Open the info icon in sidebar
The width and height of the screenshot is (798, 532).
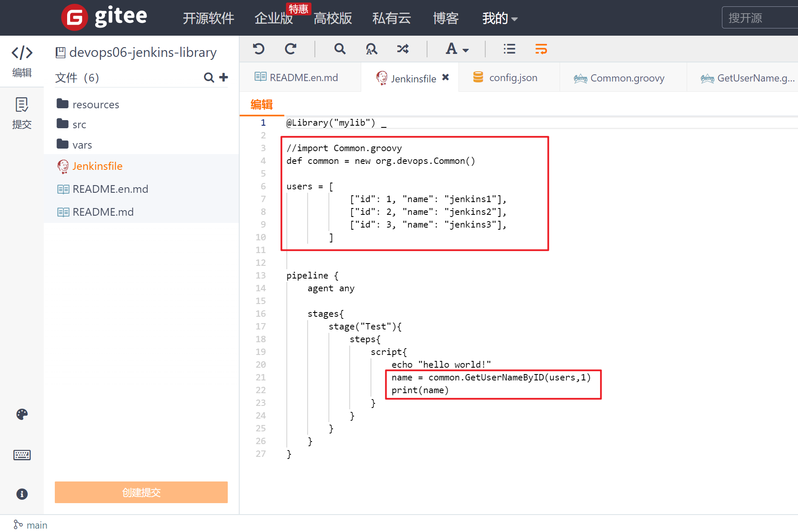(22, 494)
